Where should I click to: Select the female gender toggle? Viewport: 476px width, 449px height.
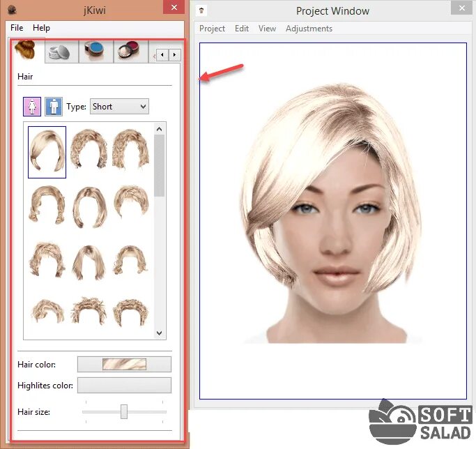(x=33, y=107)
